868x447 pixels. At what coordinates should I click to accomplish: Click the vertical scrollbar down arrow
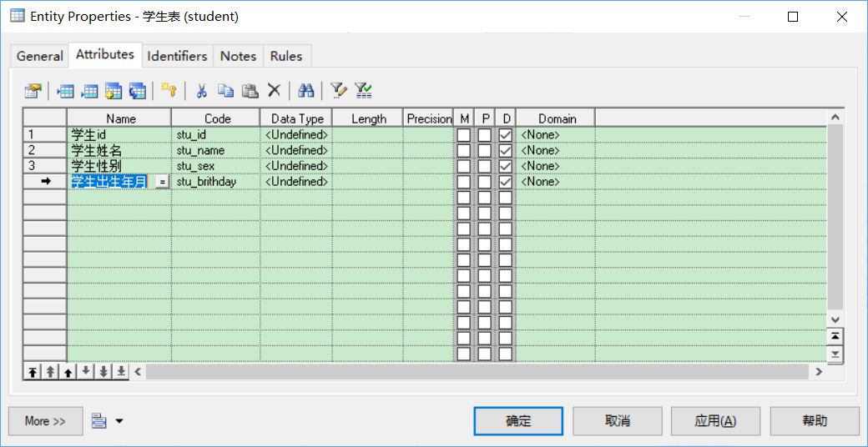coord(836,319)
